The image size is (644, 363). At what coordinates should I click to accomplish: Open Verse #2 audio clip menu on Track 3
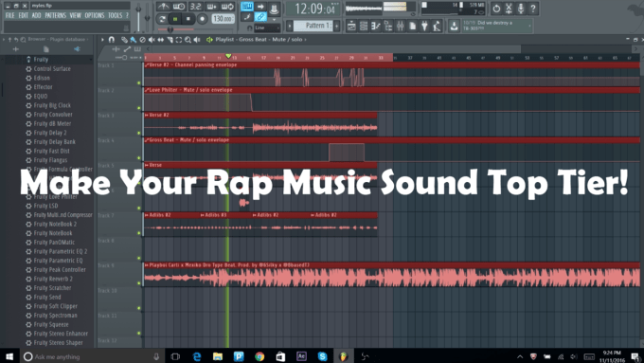point(146,115)
